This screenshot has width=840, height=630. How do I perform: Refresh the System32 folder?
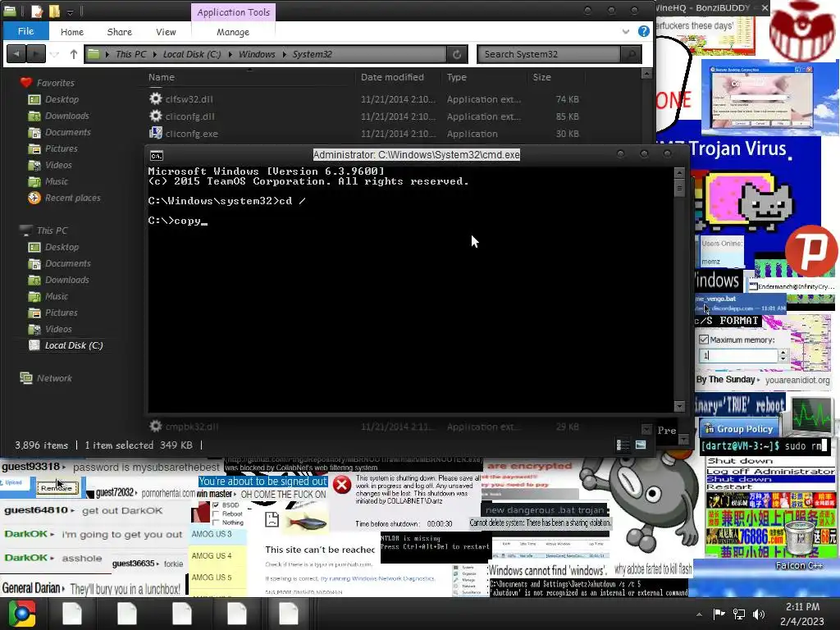[457, 54]
